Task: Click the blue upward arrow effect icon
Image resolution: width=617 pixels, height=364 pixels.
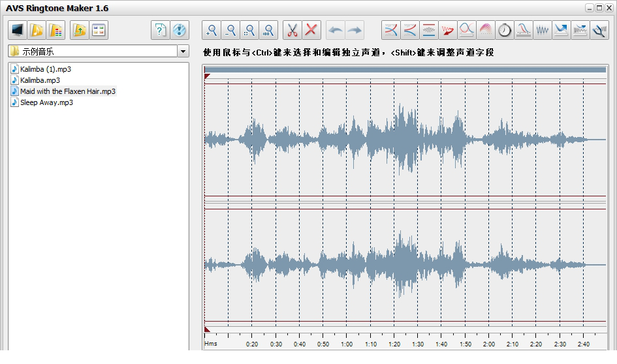Action: click(561, 30)
